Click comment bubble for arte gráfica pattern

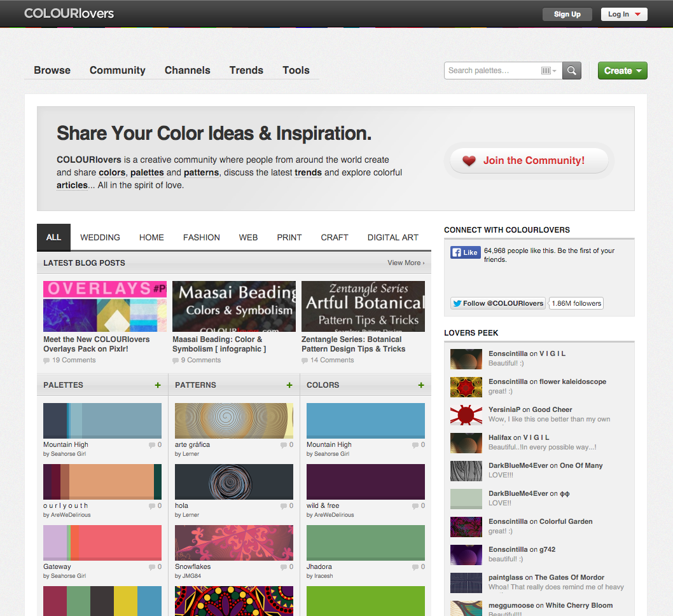click(284, 445)
